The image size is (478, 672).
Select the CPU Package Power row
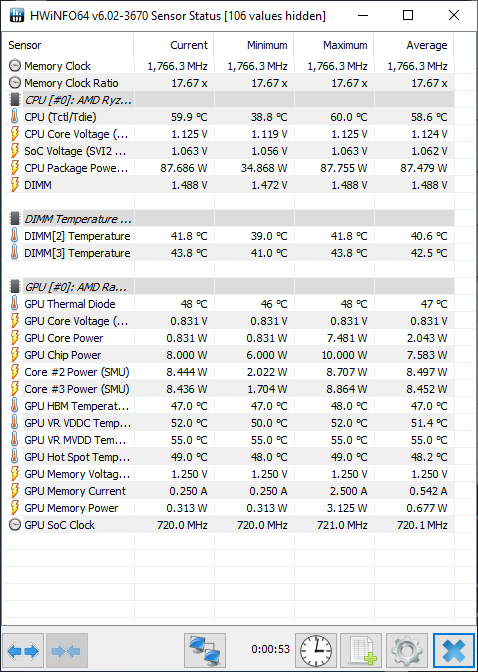pyautogui.click(x=228, y=168)
